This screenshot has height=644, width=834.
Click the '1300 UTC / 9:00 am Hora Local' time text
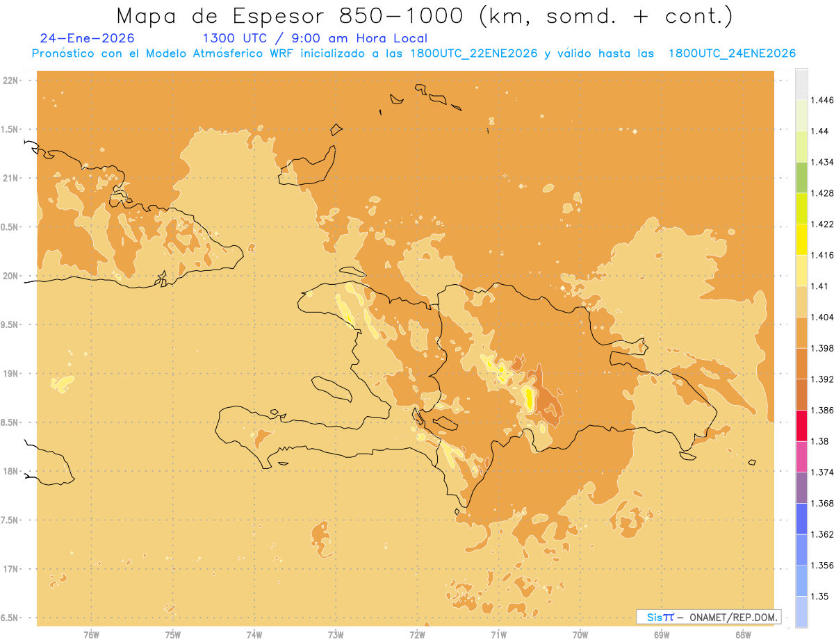[314, 39]
